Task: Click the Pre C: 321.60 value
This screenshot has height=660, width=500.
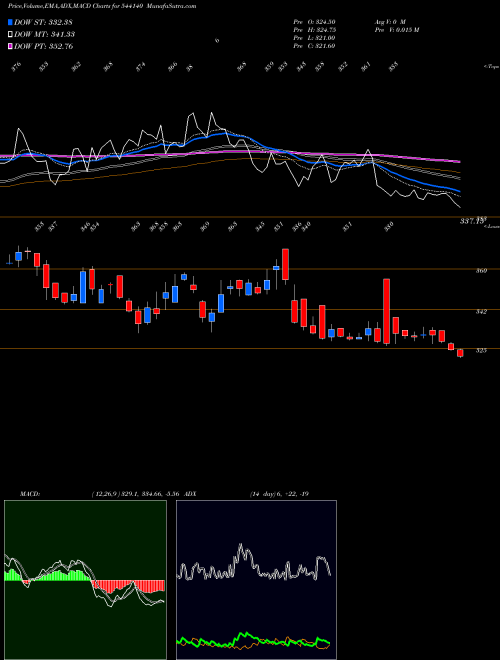Action: pos(314,46)
